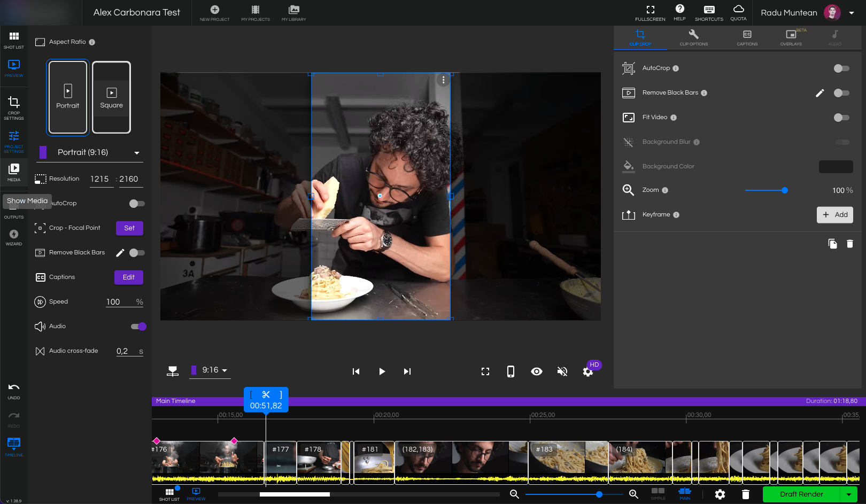Click the copy clip settings icon

(x=832, y=244)
